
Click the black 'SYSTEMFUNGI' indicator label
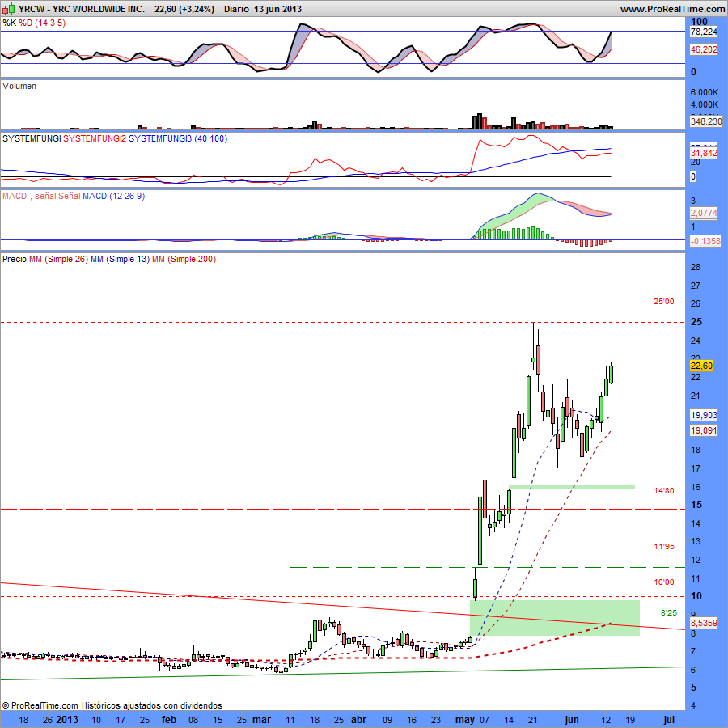pos(32,138)
